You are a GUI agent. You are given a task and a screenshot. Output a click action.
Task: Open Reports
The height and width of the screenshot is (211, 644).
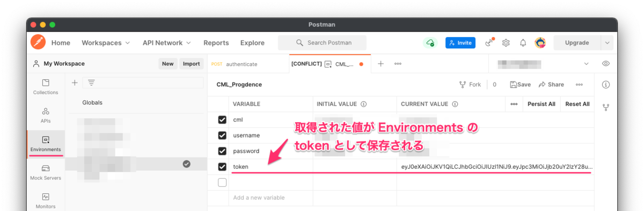tap(216, 43)
